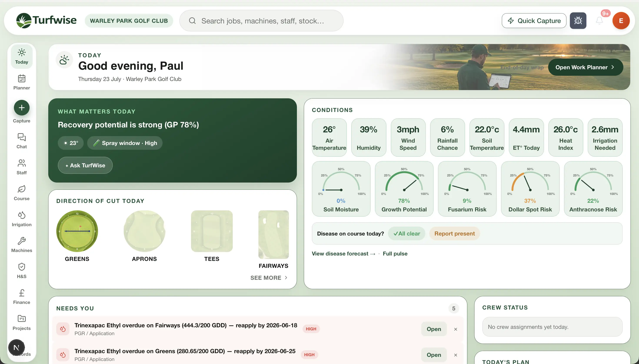Click the green Capture plus button
Screen dimensions: 639x364
point(22,108)
